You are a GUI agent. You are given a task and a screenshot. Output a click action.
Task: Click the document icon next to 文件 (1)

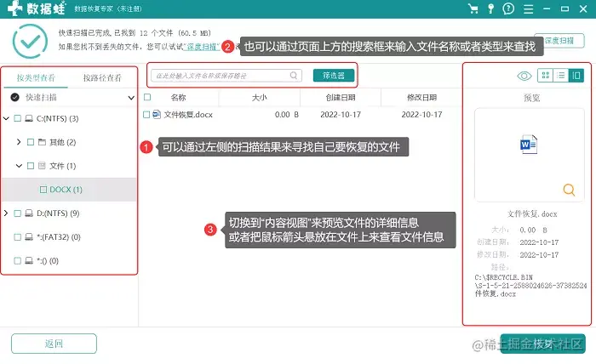coord(43,166)
